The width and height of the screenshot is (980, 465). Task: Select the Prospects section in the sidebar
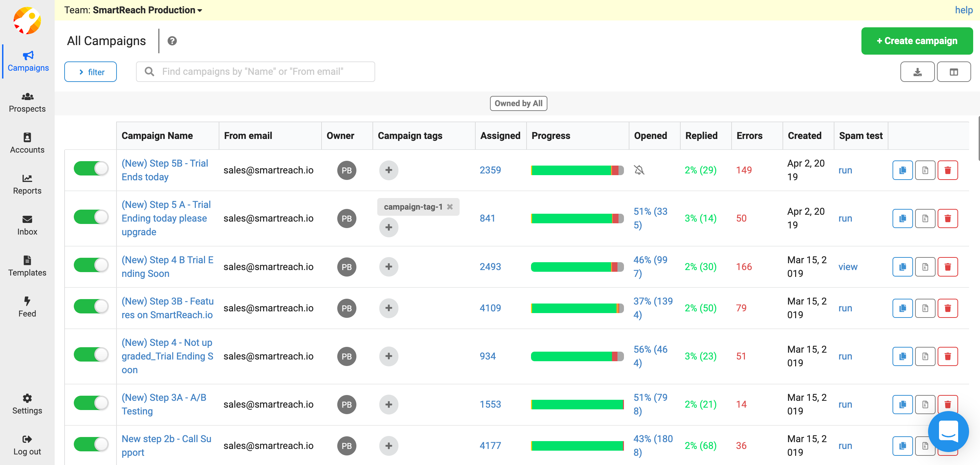[x=27, y=102]
